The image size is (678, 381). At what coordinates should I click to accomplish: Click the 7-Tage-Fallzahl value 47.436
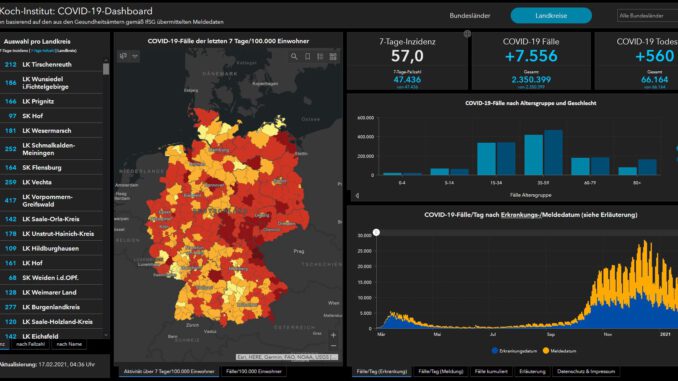pyautogui.click(x=407, y=80)
